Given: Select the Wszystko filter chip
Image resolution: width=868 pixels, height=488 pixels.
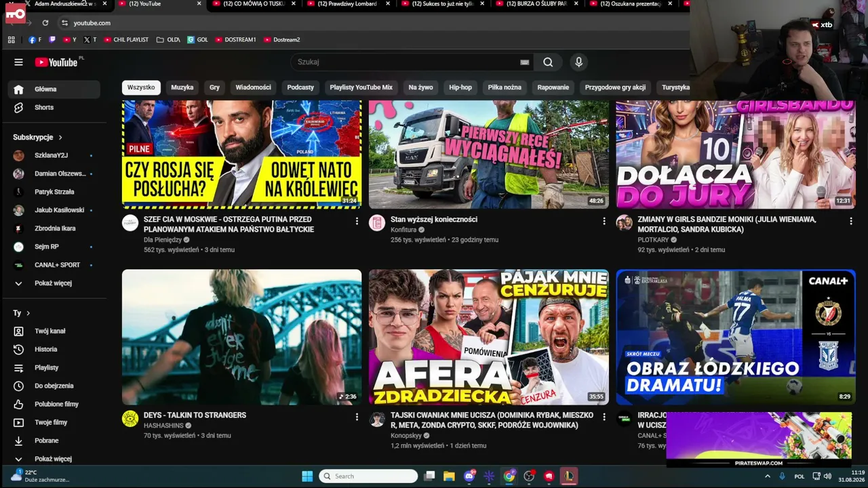Looking at the screenshot, I should pyautogui.click(x=141, y=87).
